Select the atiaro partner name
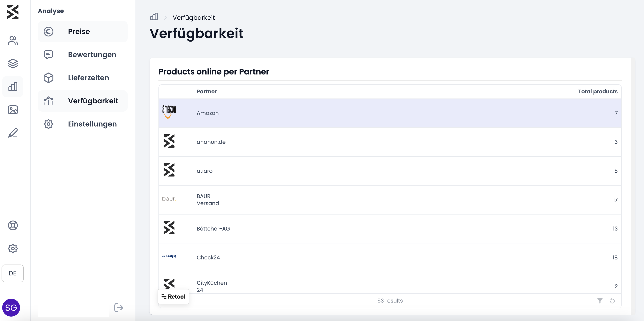 205,171
